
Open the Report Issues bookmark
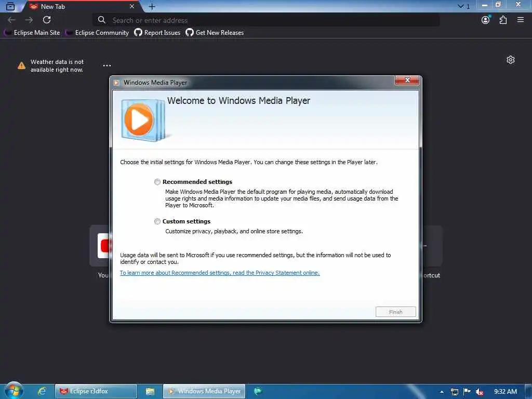pyautogui.click(x=157, y=33)
